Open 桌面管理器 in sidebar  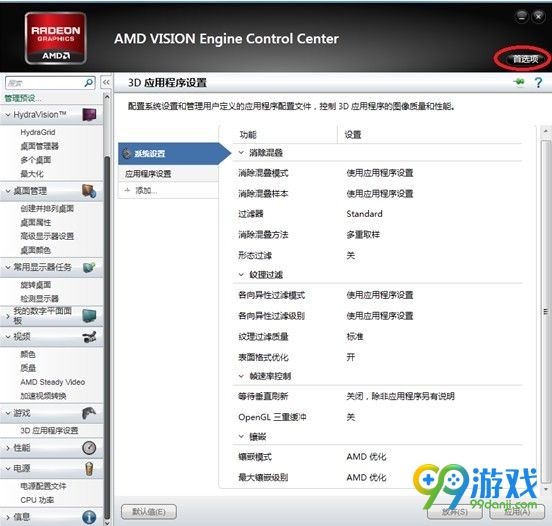[x=39, y=146]
